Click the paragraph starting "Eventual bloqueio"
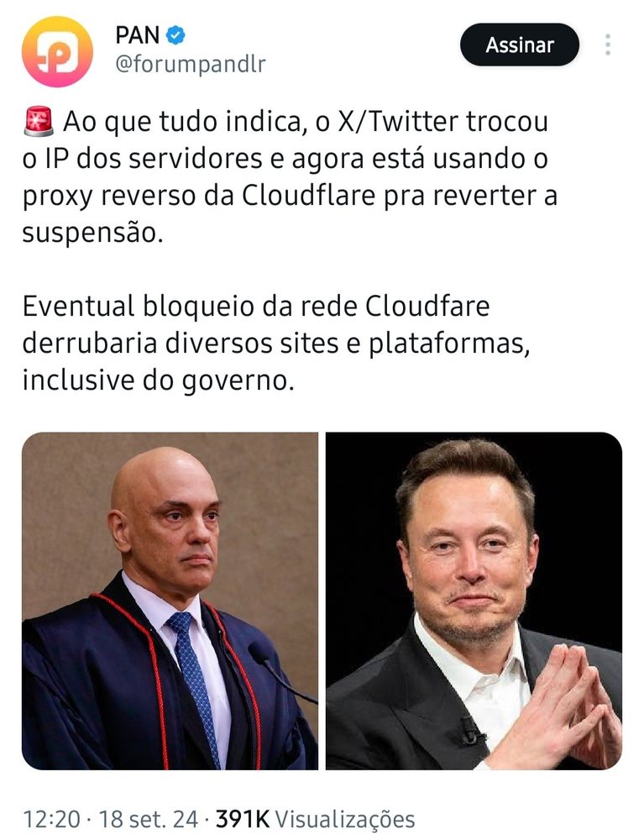 [276, 344]
